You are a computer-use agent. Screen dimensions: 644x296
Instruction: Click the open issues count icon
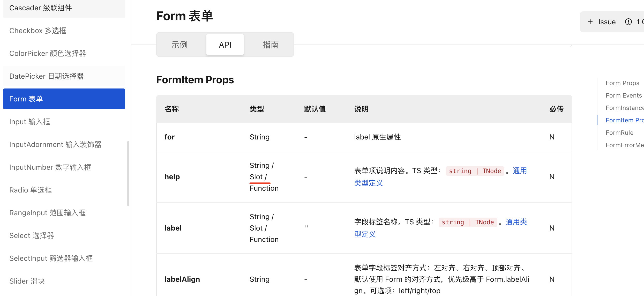pyautogui.click(x=628, y=22)
